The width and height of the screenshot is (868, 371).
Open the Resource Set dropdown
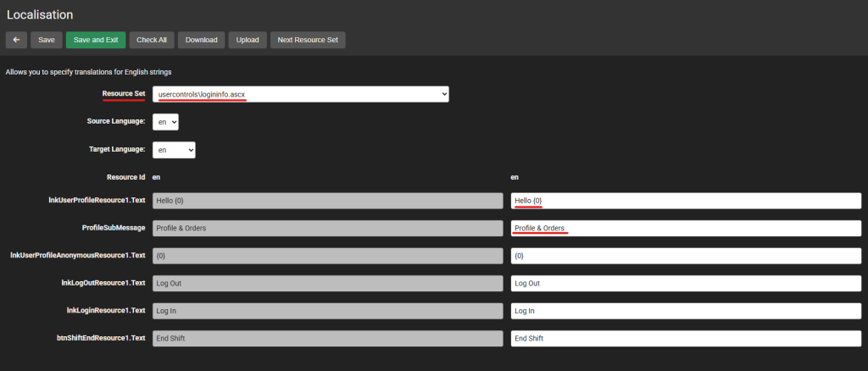coord(301,94)
